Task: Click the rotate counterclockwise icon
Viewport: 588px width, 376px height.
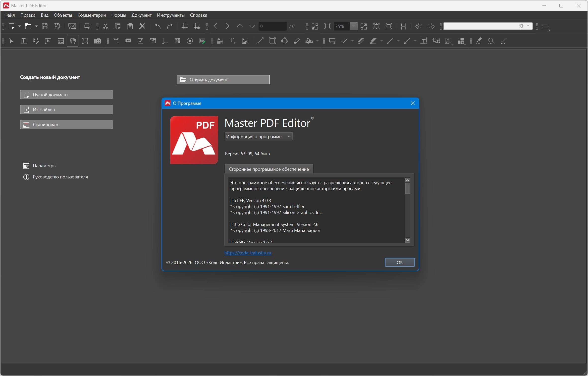Action: pyautogui.click(x=419, y=26)
